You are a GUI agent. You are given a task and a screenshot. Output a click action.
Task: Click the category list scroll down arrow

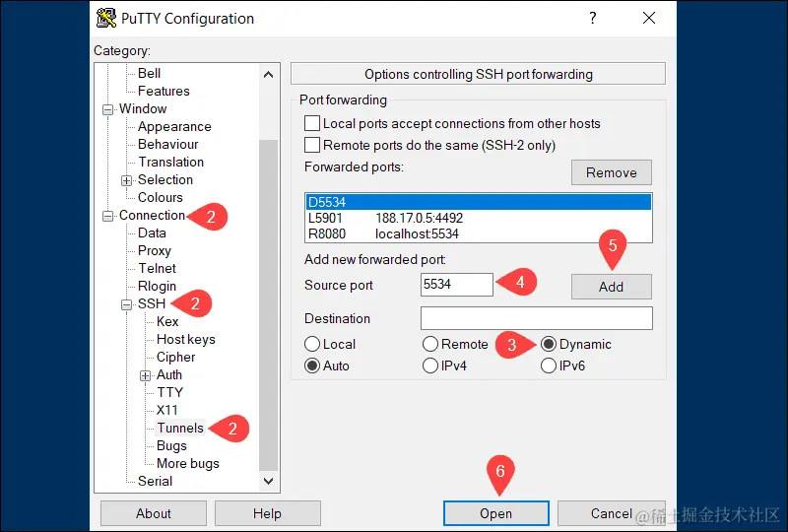(x=268, y=481)
